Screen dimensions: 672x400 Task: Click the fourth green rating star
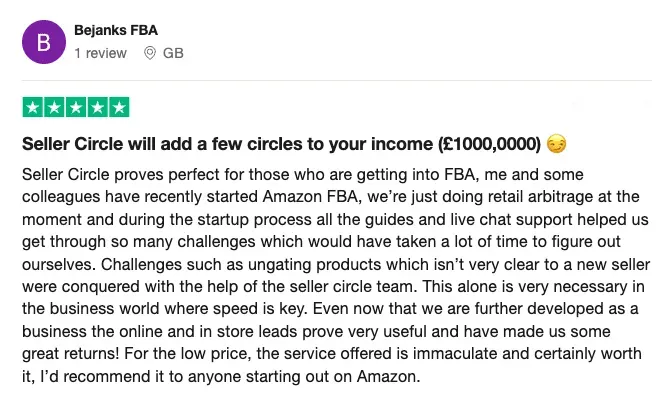pyautogui.click(x=97, y=107)
